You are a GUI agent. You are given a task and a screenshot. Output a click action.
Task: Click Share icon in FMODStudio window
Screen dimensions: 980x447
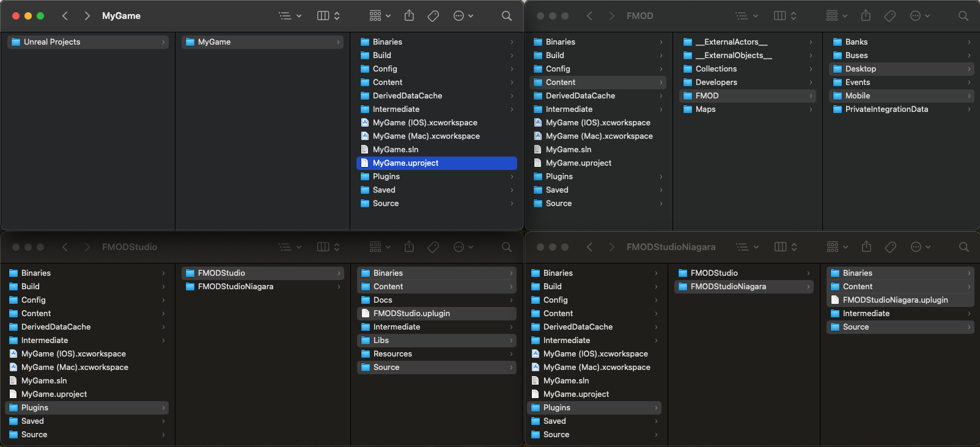click(x=410, y=247)
